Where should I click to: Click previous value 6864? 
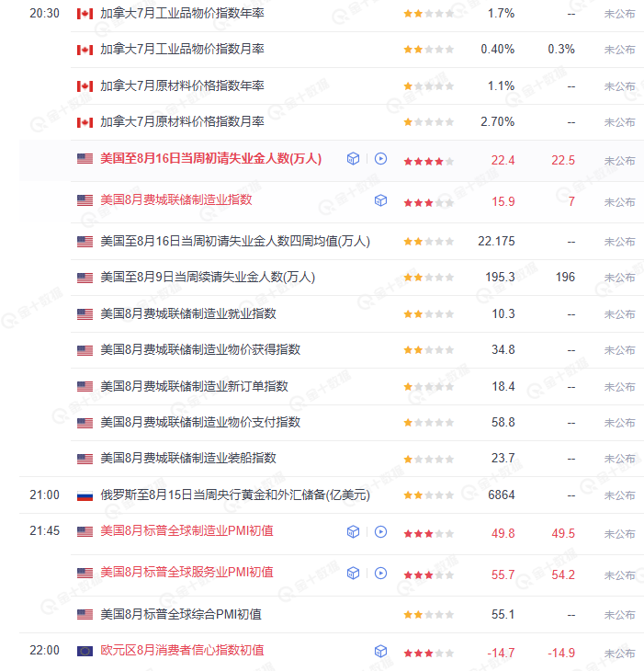coord(502,495)
